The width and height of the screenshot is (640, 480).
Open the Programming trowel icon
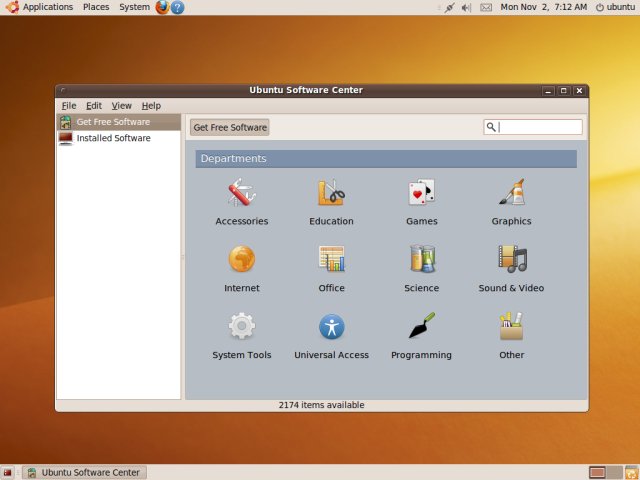tap(422, 326)
